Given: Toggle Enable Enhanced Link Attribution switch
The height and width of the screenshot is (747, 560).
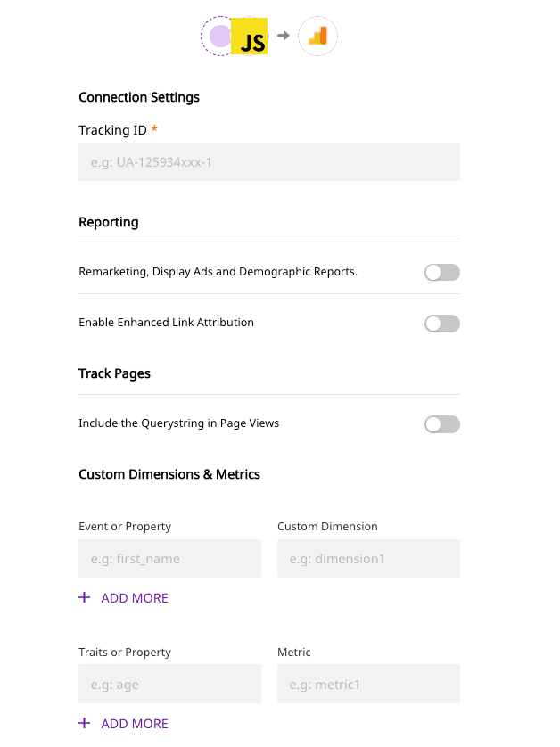Looking at the screenshot, I should 441,324.
